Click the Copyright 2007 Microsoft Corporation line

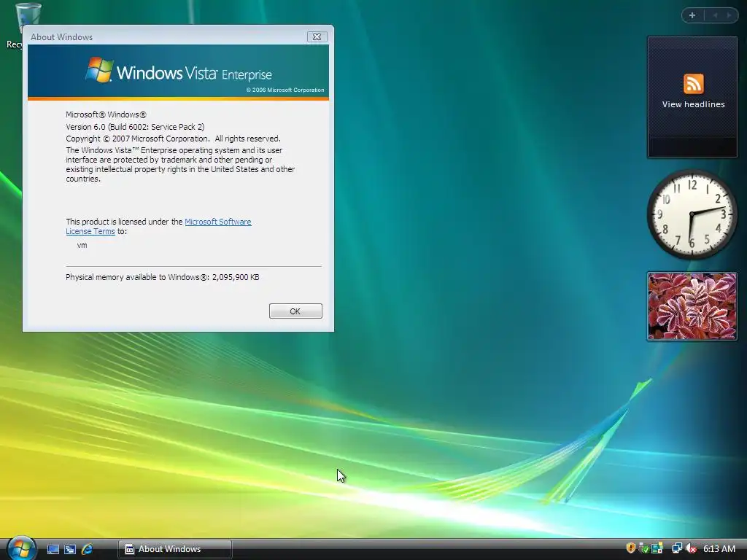click(x=173, y=139)
